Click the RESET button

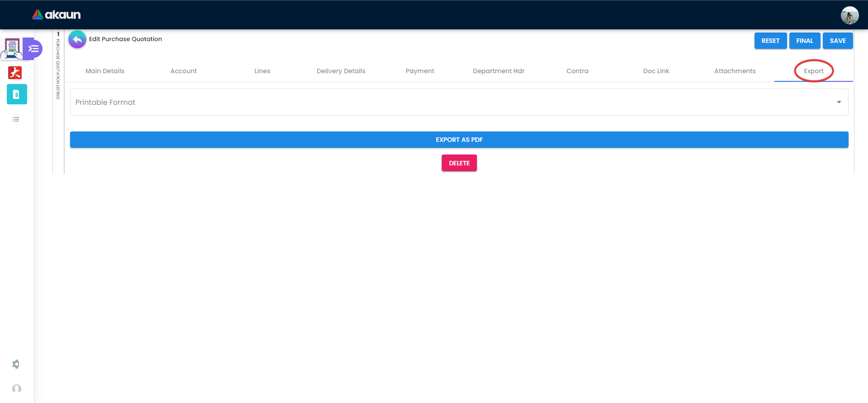770,41
